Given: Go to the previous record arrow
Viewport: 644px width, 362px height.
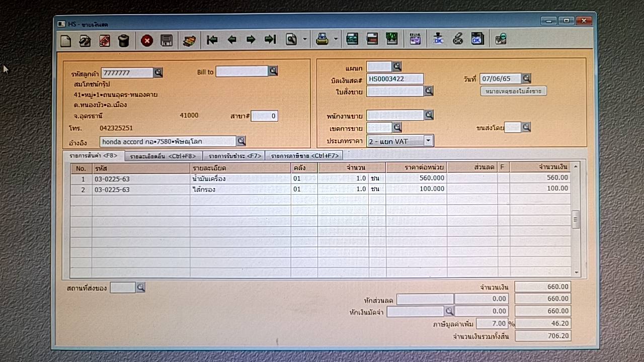Looking at the screenshot, I should point(232,40).
